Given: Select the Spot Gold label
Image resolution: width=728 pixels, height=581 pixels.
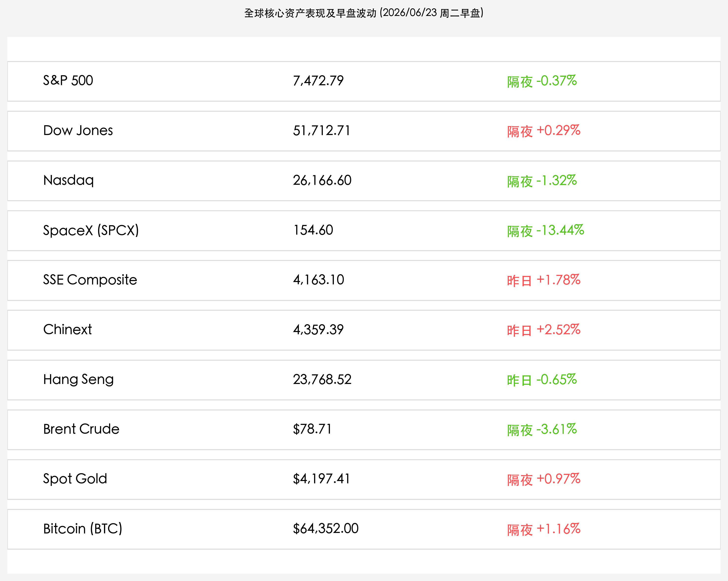Looking at the screenshot, I should [75, 479].
